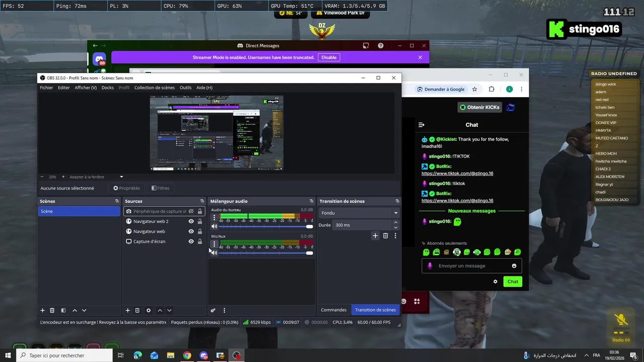
Task: Switch to the Commandes tab
Action: tap(334, 310)
